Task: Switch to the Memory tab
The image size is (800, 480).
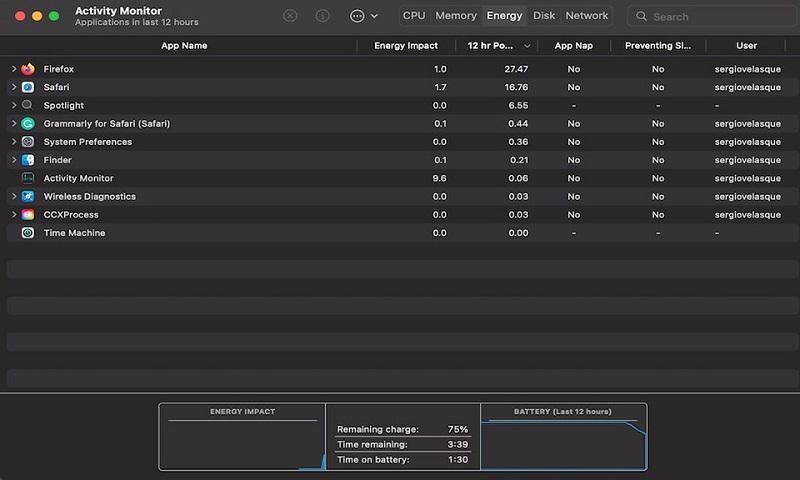Action: (455, 16)
